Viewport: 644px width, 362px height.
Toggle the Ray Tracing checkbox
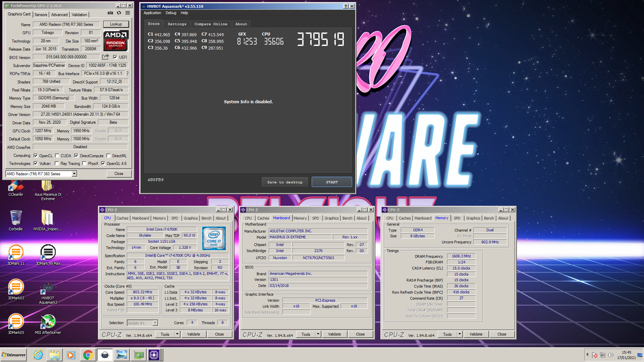(x=57, y=164)
